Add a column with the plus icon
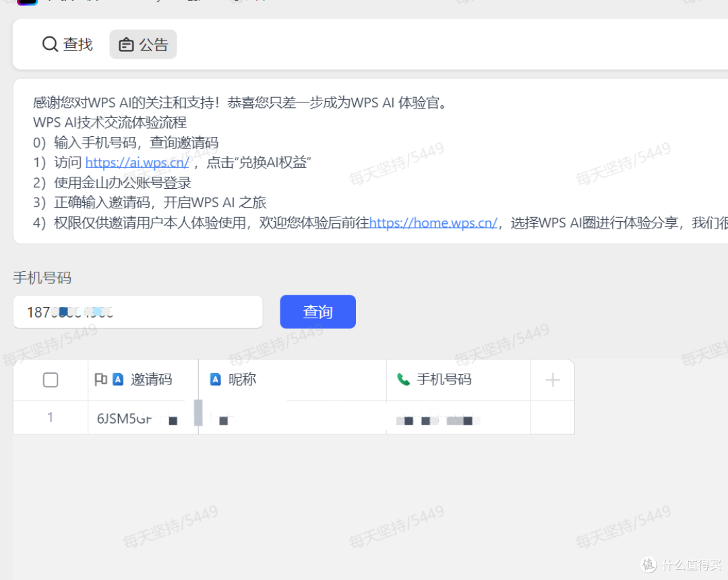Image resolution: width=728 pixels, height=580 pixels. click(x=553, y=380)
